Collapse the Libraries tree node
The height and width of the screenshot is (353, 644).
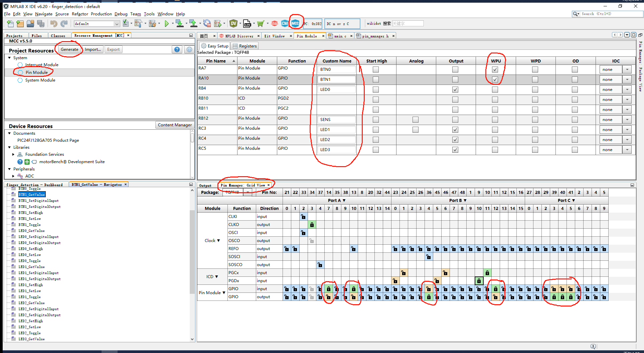(10, 147)
